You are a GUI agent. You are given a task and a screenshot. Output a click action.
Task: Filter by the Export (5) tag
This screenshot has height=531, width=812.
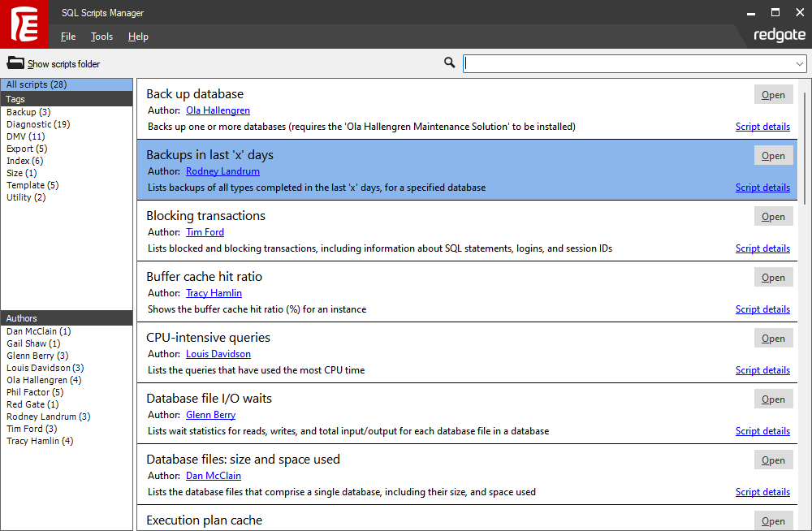pos(27,149)
